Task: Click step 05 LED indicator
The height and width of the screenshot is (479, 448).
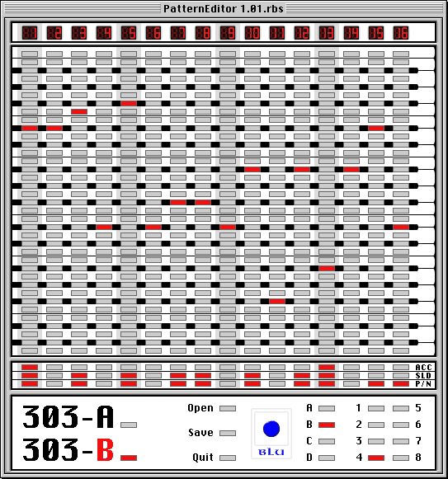Action: point(129,33)
